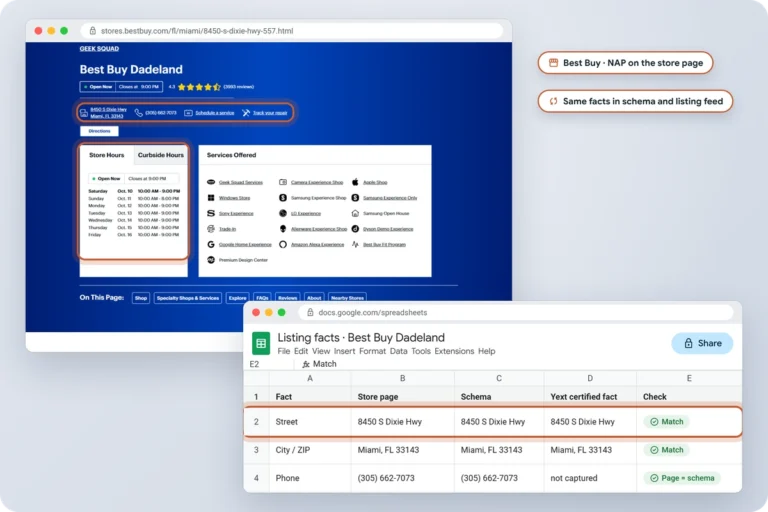
Task: Click the lock icon in Google Sheets address bar
Action: tap(310, 312)
